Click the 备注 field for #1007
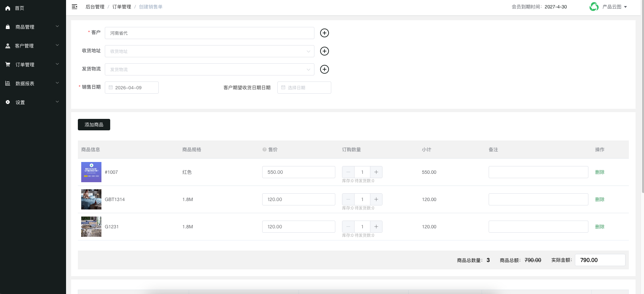The height and width of the screenshot is (294, 644). [539, 172]
